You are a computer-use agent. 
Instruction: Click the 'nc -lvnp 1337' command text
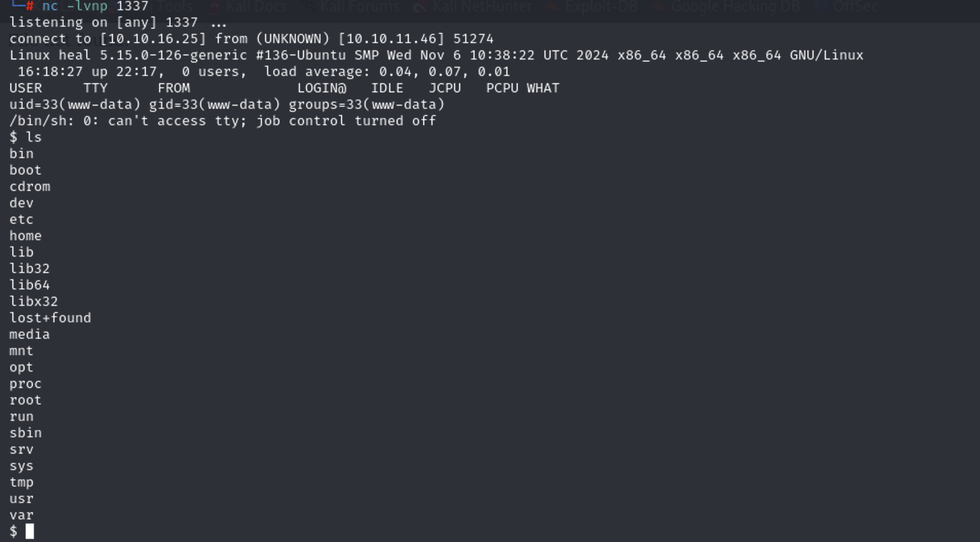[x=95, y=6]
